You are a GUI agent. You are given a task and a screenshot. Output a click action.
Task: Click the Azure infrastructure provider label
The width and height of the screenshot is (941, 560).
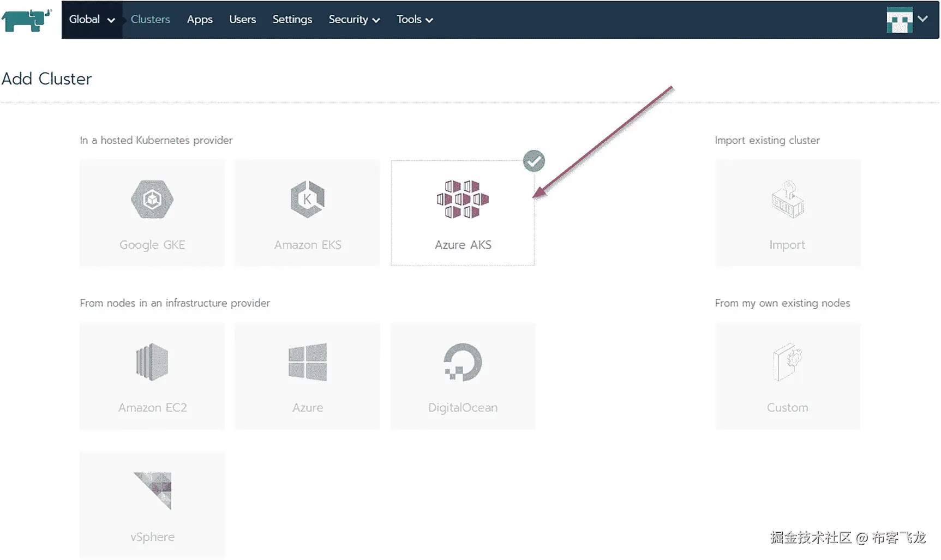(x=308, y=407)
